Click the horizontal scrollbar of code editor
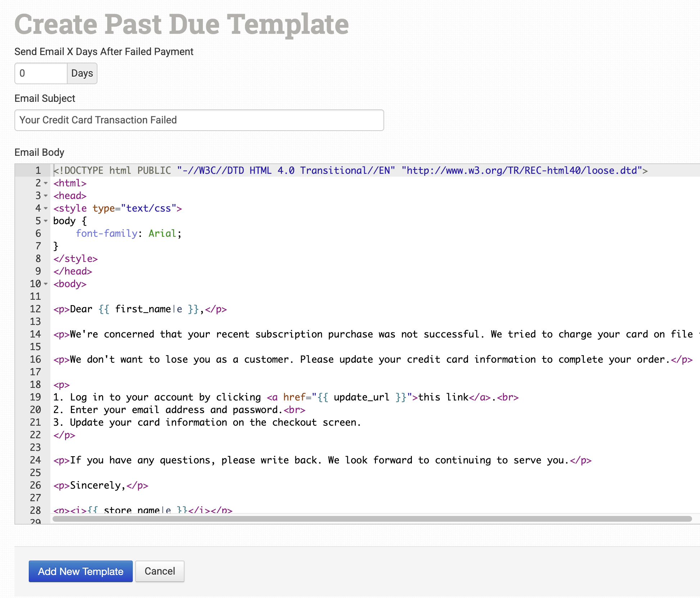The height and width of the screenshot is (598, 700). (372, 519)
